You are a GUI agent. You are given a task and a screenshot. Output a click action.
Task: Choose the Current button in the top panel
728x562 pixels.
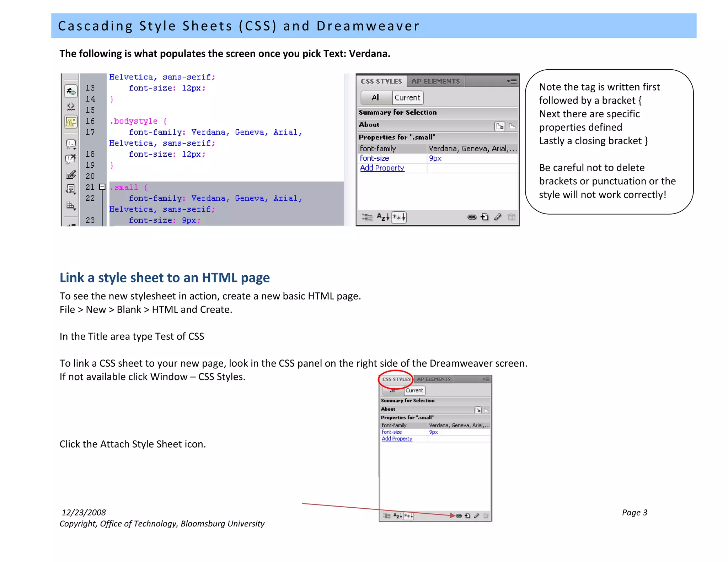(407, 98)
